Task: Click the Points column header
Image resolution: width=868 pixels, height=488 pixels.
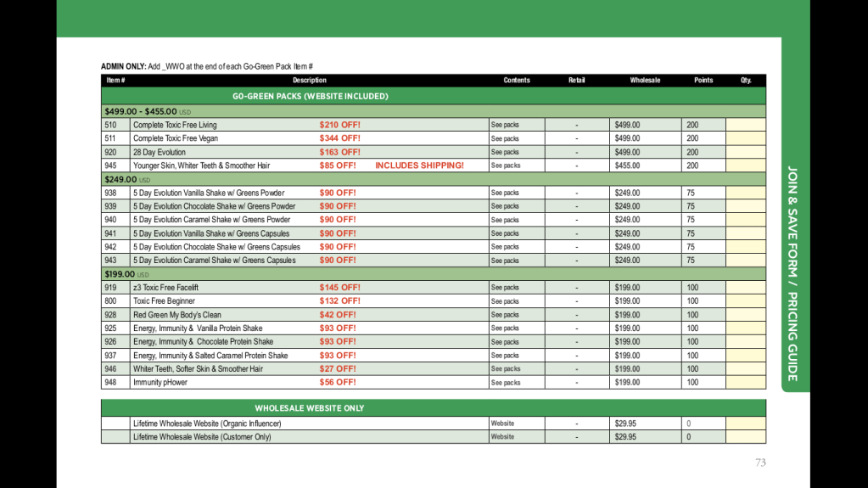Action: [703, 81]
